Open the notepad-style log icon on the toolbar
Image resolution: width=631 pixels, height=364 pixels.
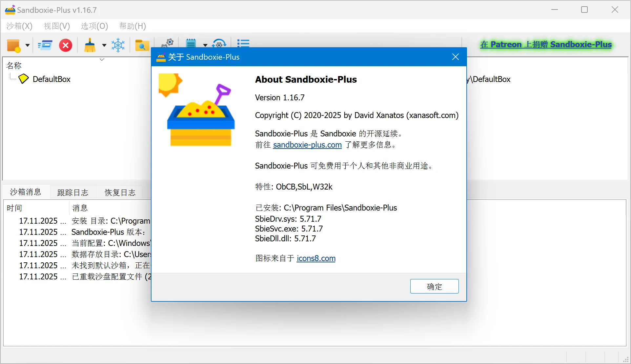191,44
